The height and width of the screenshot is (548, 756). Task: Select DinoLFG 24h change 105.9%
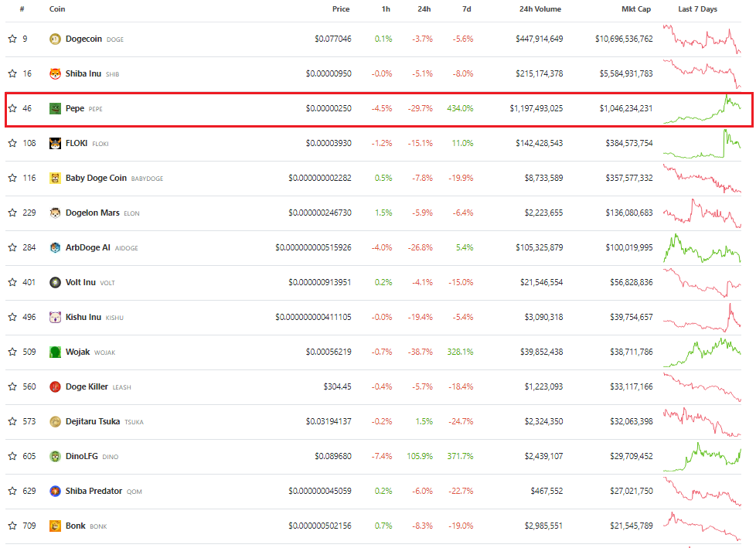point(420,456)
